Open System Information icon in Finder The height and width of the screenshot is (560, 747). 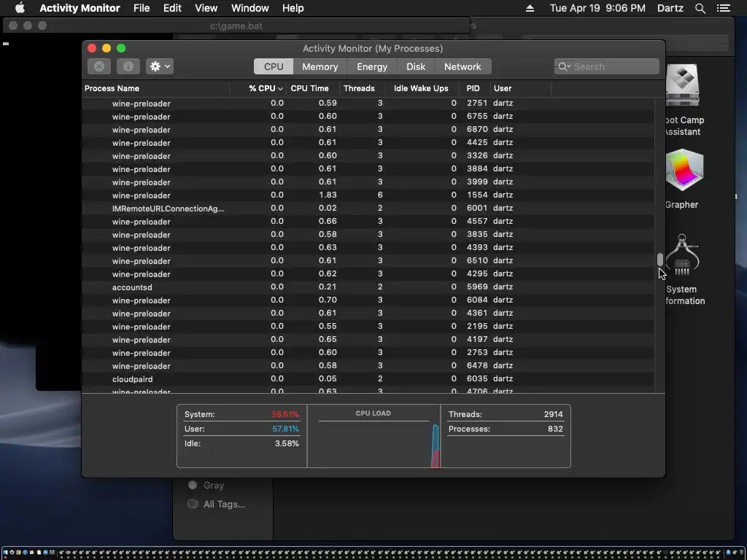682,254
